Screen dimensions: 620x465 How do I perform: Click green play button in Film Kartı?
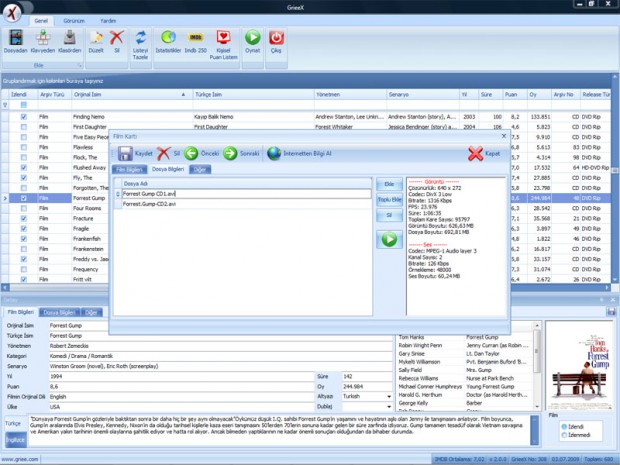[x=389, y=239]
